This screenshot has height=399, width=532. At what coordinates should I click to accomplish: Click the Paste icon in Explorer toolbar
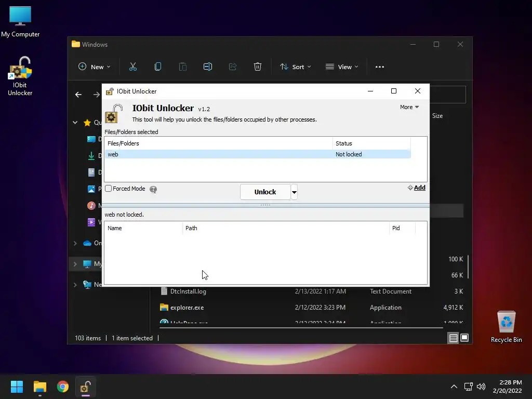pos(182,67)
